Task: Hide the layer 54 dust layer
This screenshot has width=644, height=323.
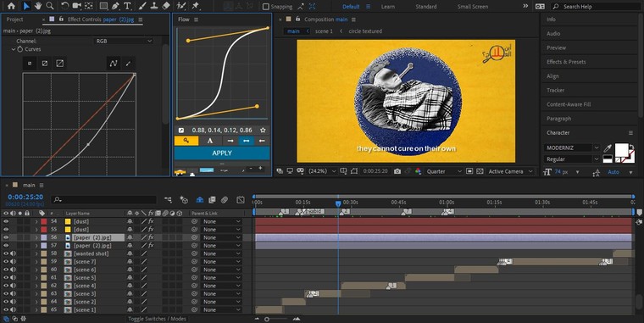Action: pos(6,221)
